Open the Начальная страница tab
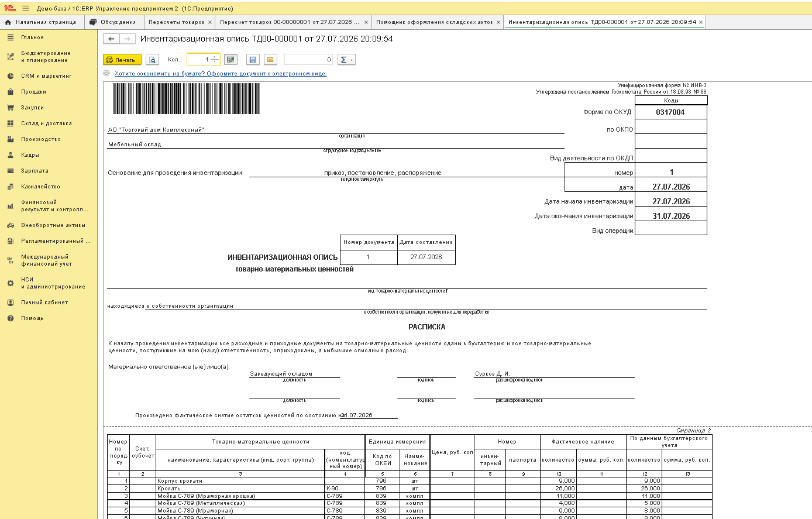The width and height of the screenshot is (812, 519). pyautogui.click(x=42, y=22)
